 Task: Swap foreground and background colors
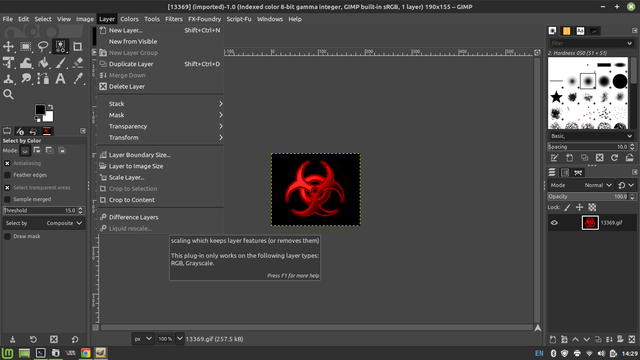[50, 107]
